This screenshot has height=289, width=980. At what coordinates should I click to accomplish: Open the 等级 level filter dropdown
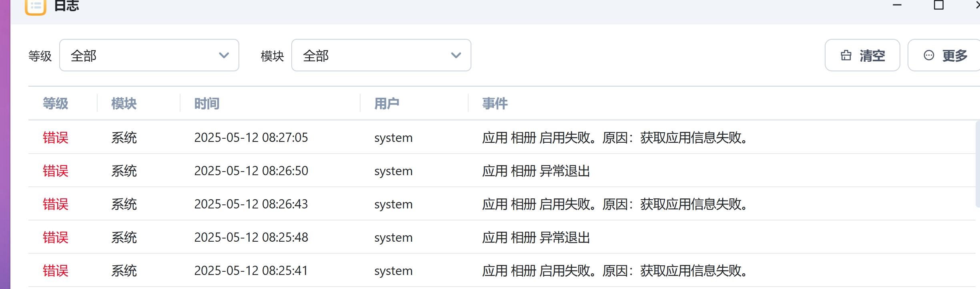[x=149, y=55]
